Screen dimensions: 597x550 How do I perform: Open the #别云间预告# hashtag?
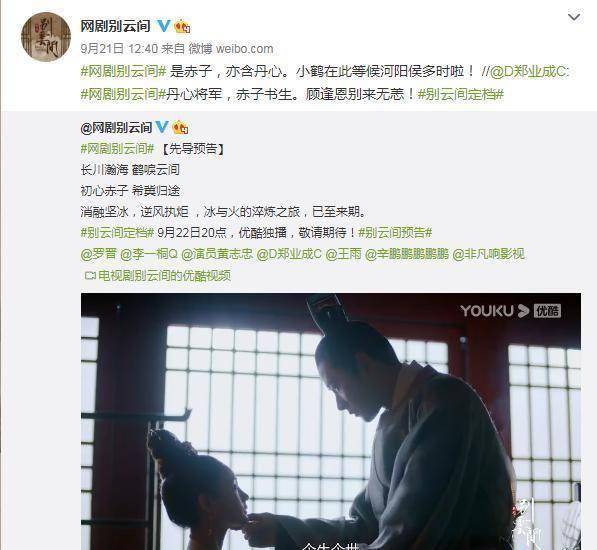click(395, 232)
